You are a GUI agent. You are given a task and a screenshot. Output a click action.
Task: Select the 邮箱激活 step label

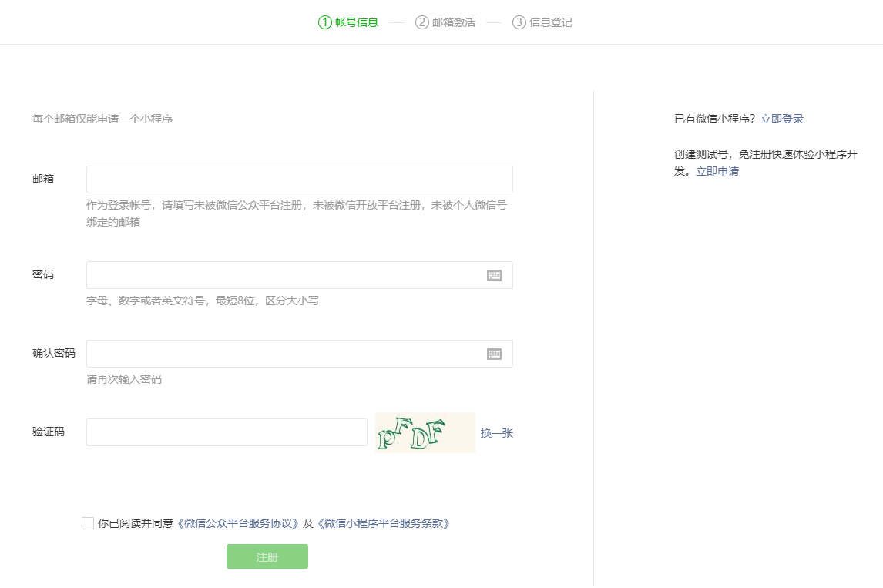click(455, 22)
